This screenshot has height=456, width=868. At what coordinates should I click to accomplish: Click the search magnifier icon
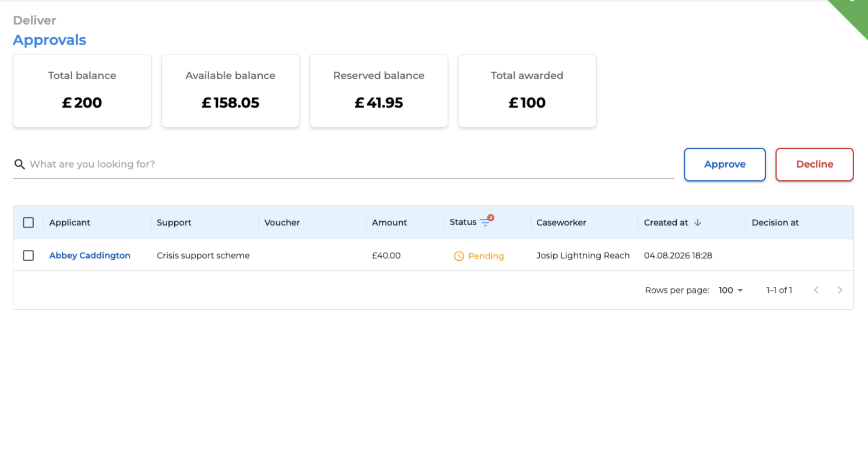coord(19,164)
